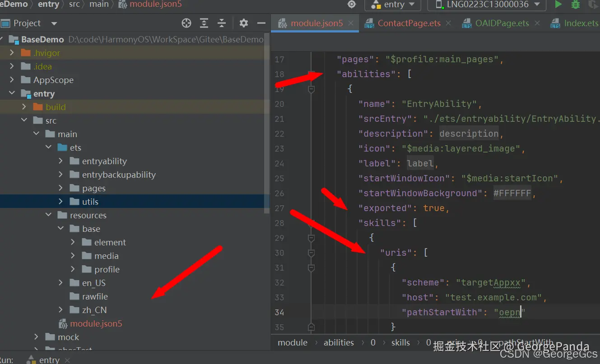Switch to the module.json5 tab
The height and width of the screenshot is (364, 600).
pyautogui.click(x=316, y=23)
